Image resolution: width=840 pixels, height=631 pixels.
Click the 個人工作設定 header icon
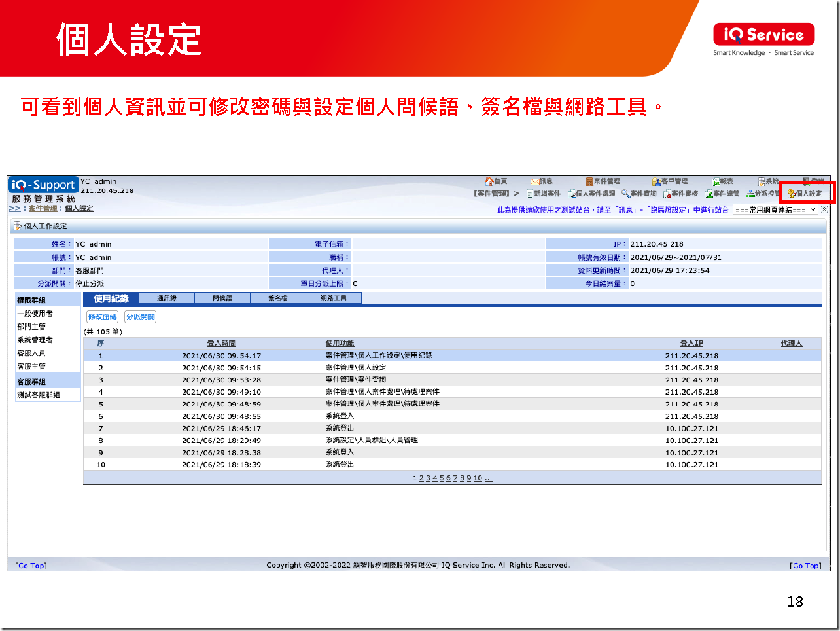point(18,226)
